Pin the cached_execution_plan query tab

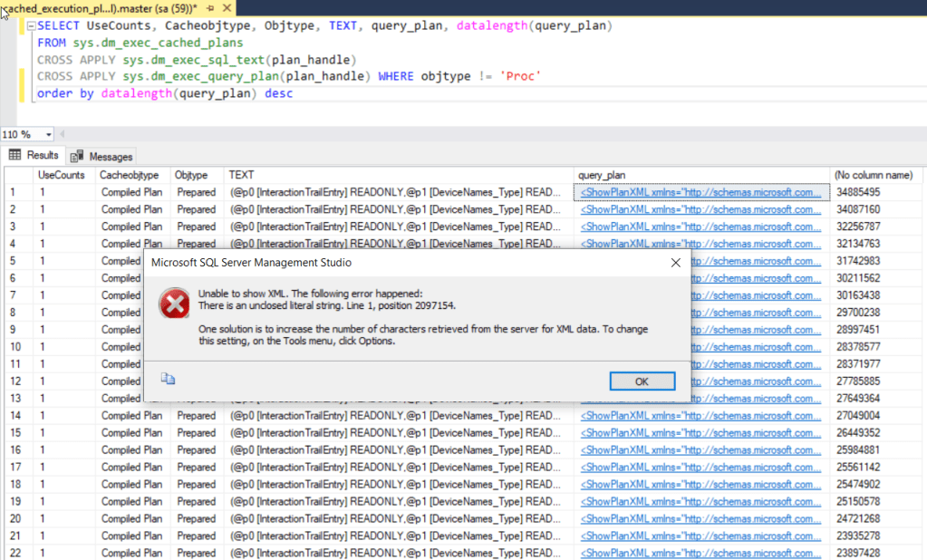(x=210, y=6)
